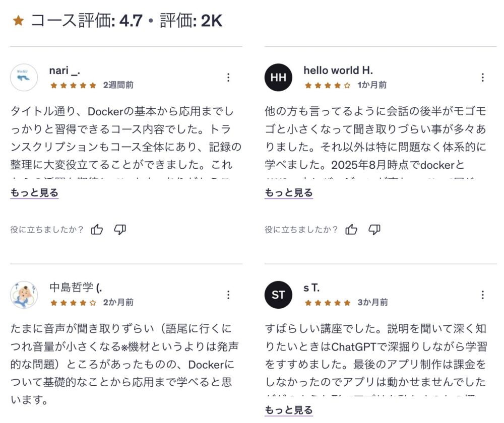504x423 pixels.
Task: Open options menu for 中島哲学 review
Action: tap(228, 295)
